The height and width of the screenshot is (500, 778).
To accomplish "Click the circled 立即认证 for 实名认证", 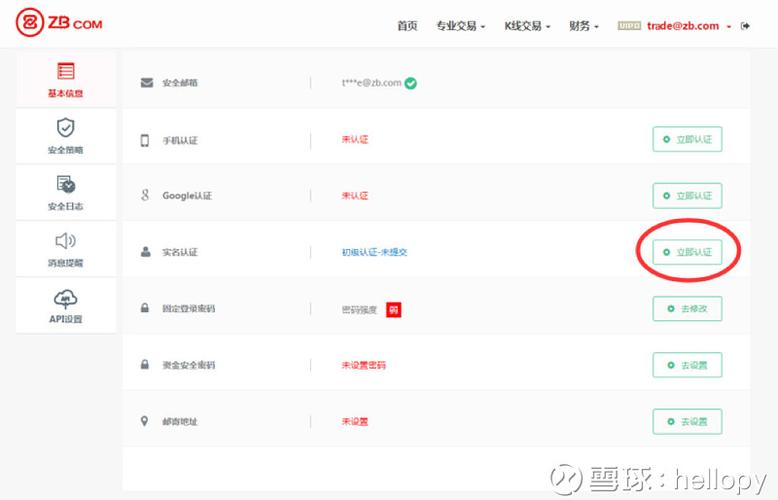I will tap(687, 252).
